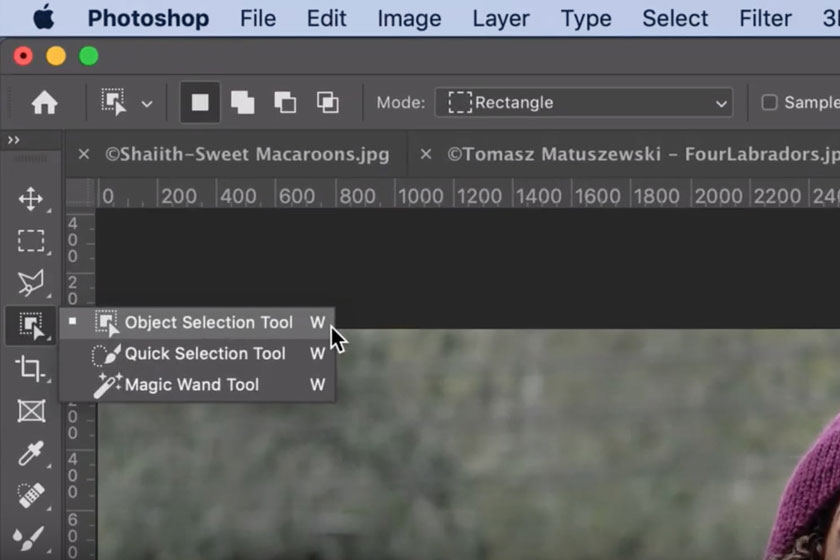Choose Subtract from Selection icon
Image resolution: width=840 pixels, height=560 pixels.
click(x=285, y=102)
